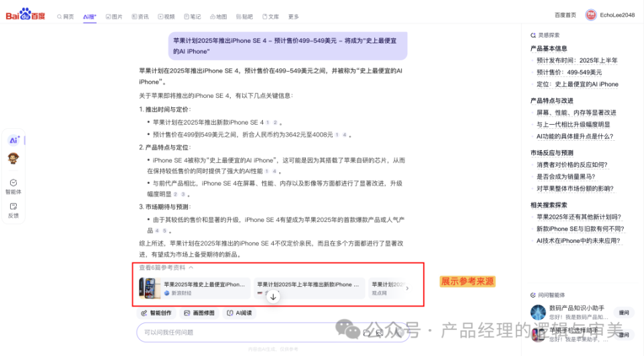Screen dimensions: 644x356
Task: Ask 消费者对价格的反应如何?
Action: point(572,165)
